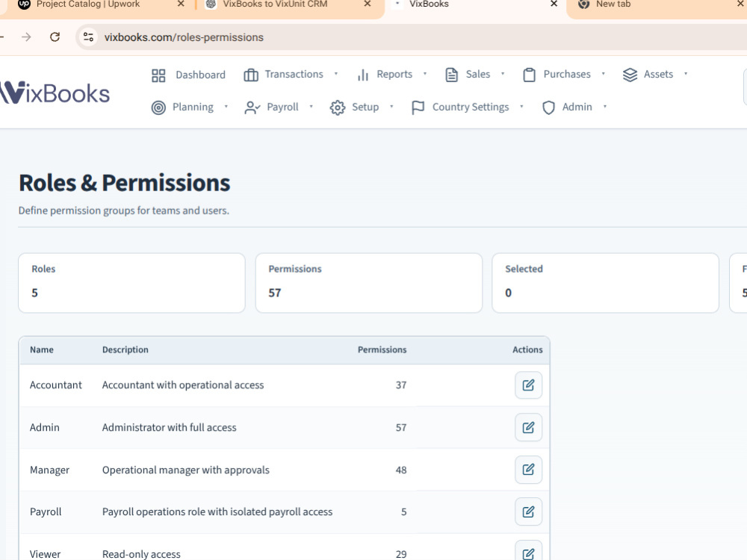Expand the Country Settings menu arrow

tap(521, 107)
